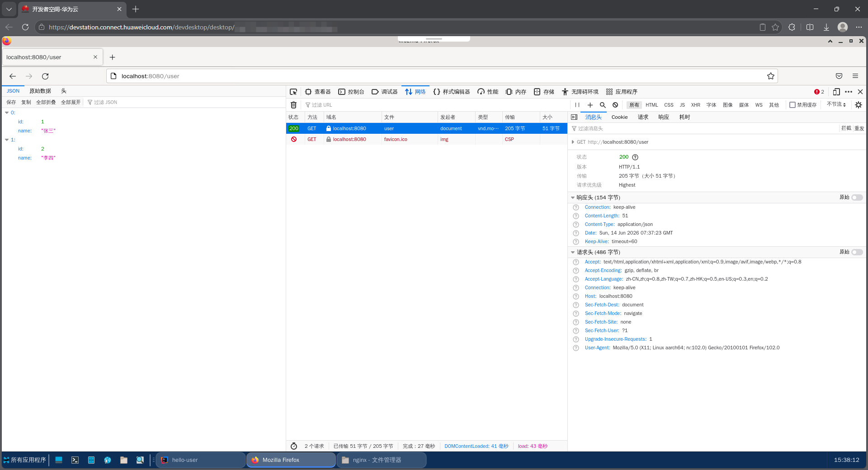The height and width of the screenshot is (470, 868).
Task: Filter requests by WS type
Action: tap(759, 105)
